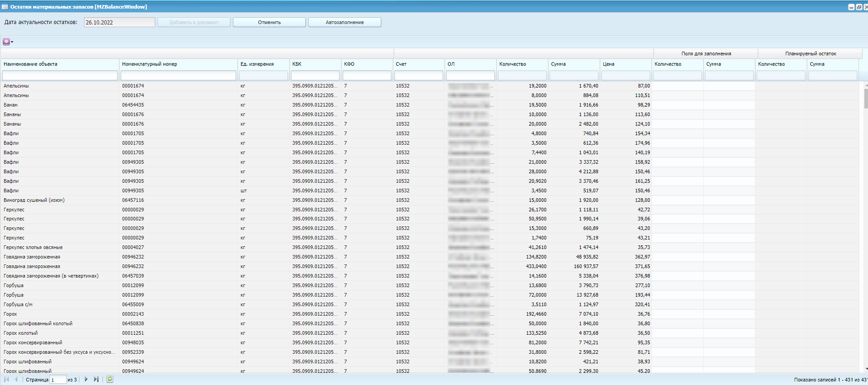Select Горбуша с/м row
Screen dimensions: 868x386
430,304
